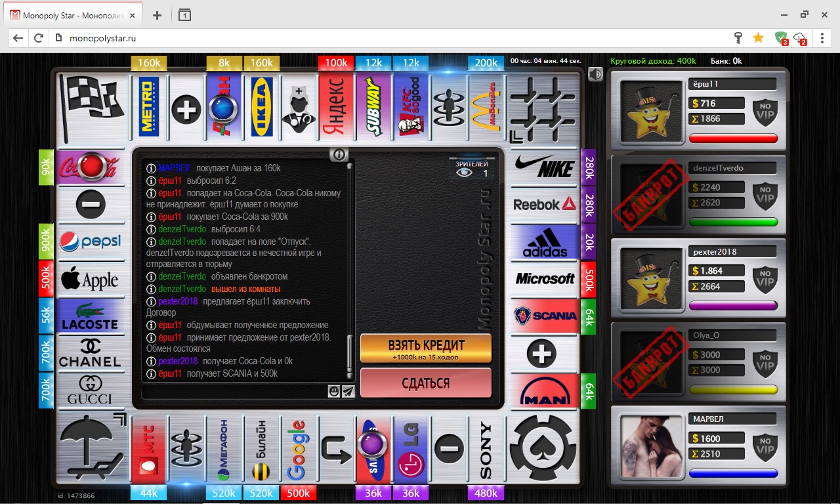This screenshot has width=840, height=504.
Task: Click the purple bar under pexter2018
Action: (734, 306)
